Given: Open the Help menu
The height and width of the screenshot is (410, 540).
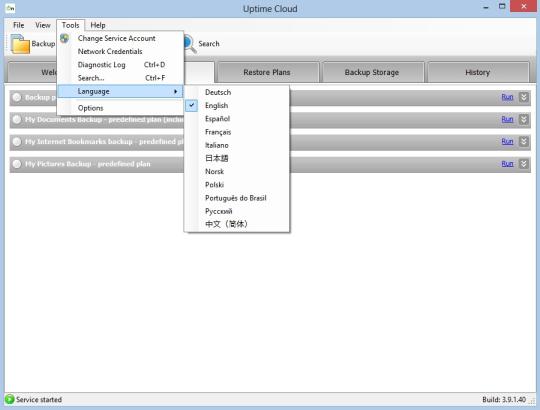Looking at the screenshot, I should pos(98,25).
